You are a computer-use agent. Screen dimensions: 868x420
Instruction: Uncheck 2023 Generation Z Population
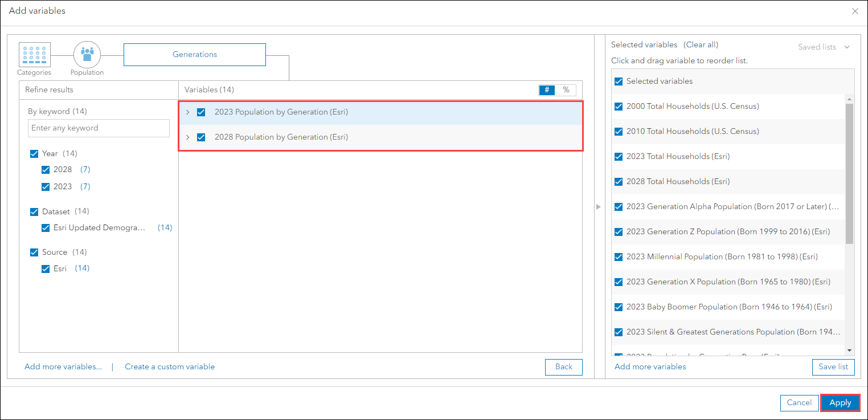619,232
